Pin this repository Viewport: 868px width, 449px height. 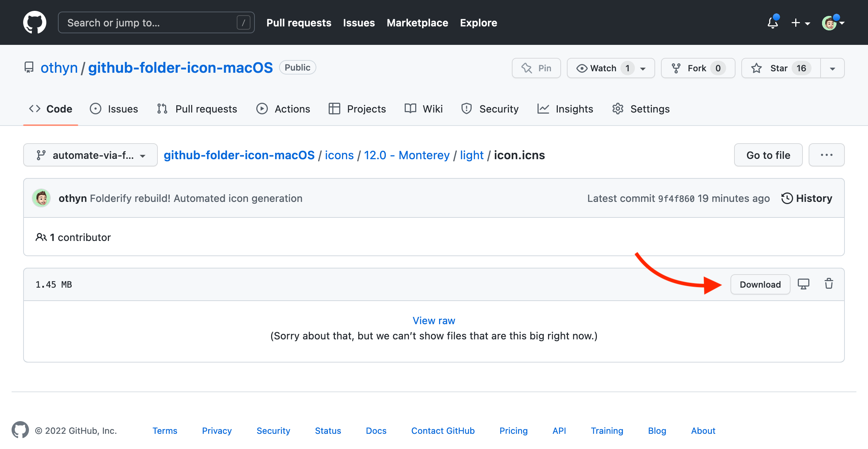tap(536, 68)
